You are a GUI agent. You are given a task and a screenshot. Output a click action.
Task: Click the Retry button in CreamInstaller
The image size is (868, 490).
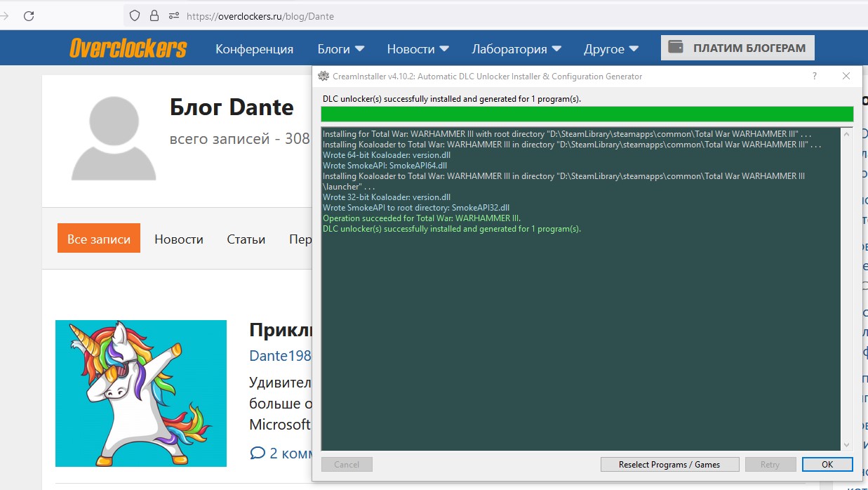tap(770, 465)
